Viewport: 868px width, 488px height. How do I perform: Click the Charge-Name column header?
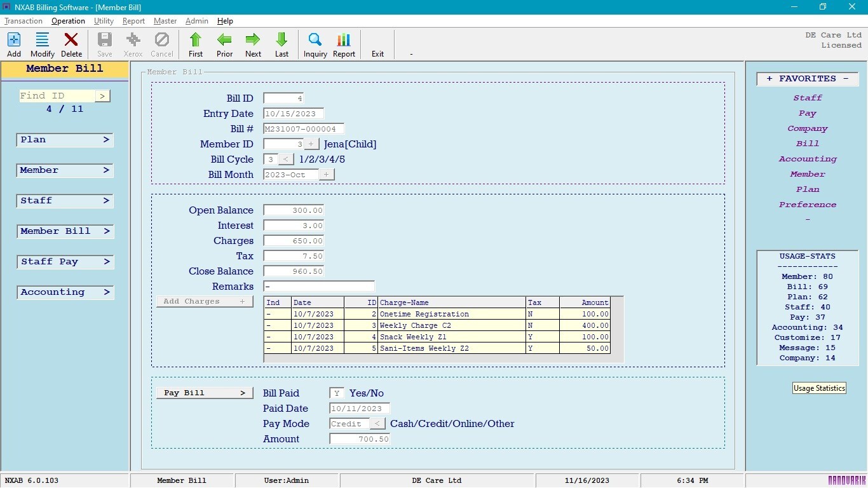[x=452, y=302]
